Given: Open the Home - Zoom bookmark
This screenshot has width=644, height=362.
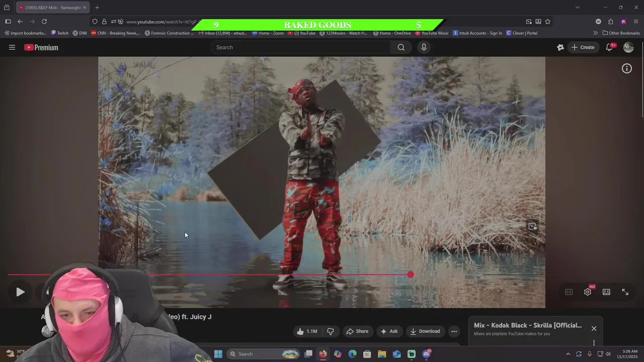Looking at the screenshot, I should click(268, 33).
